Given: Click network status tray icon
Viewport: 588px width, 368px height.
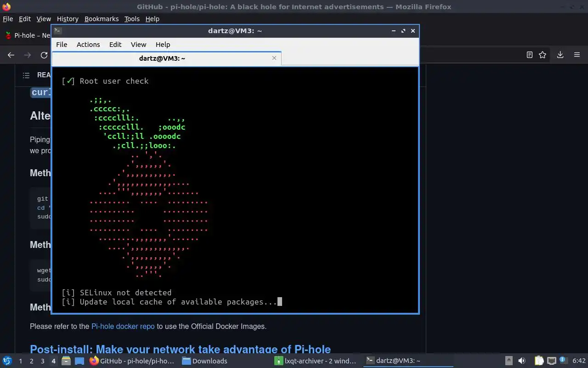Looking at the screenshot, I should point(551,361).
